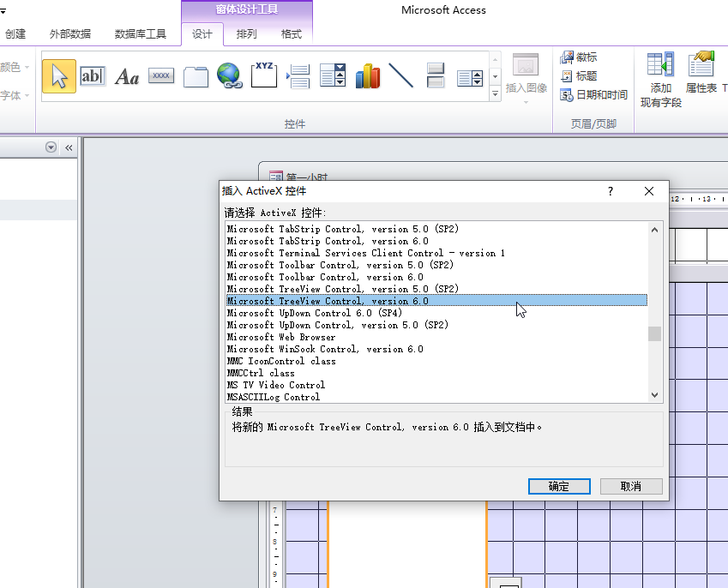Click the 窗体设计工具 contextual tab header
The width and height of the screenshot is (728, 588).
(247, 9)
